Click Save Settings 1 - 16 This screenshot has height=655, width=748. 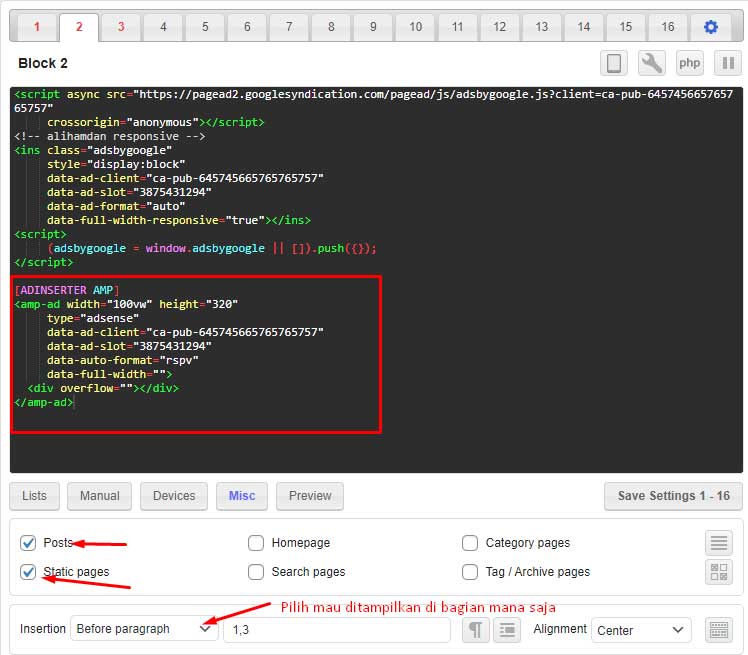(x=674, y=496)
